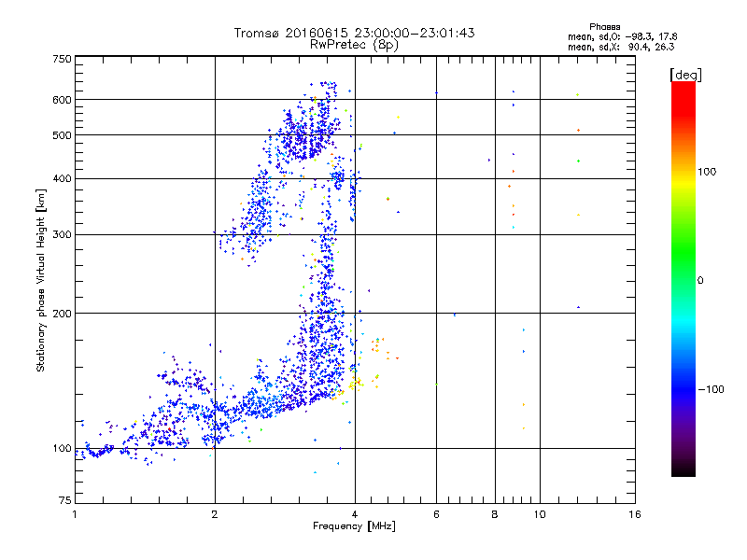Viewport: 747px width, 560px height.
Task: Click the x-axis label '1'
Action: 75,514
